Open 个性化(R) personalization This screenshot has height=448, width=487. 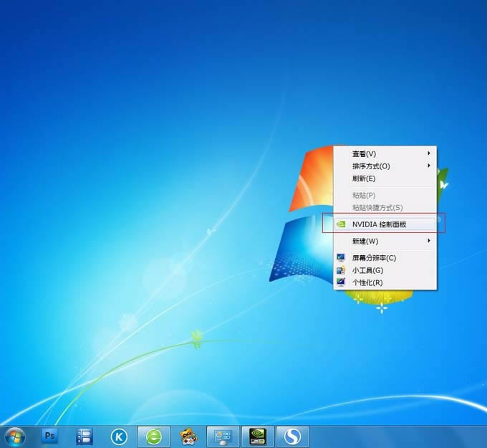pos(385,282)
